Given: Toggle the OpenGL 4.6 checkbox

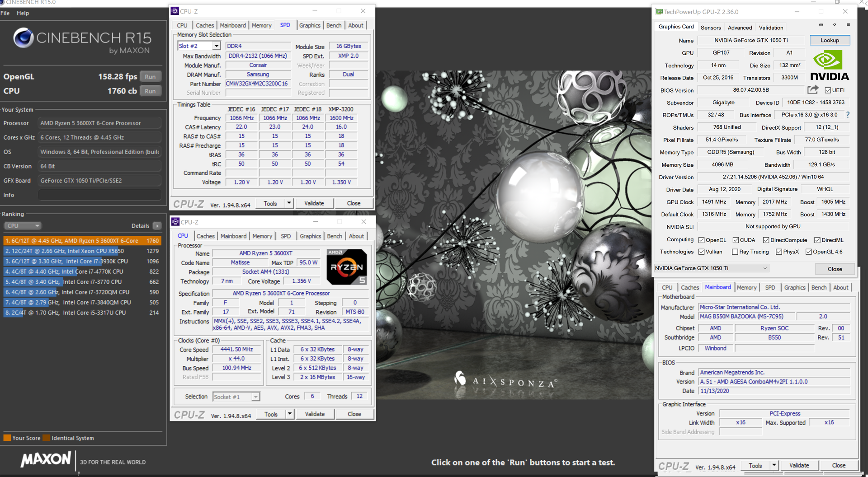Looking at the screenshot, I should pos(809,252).
